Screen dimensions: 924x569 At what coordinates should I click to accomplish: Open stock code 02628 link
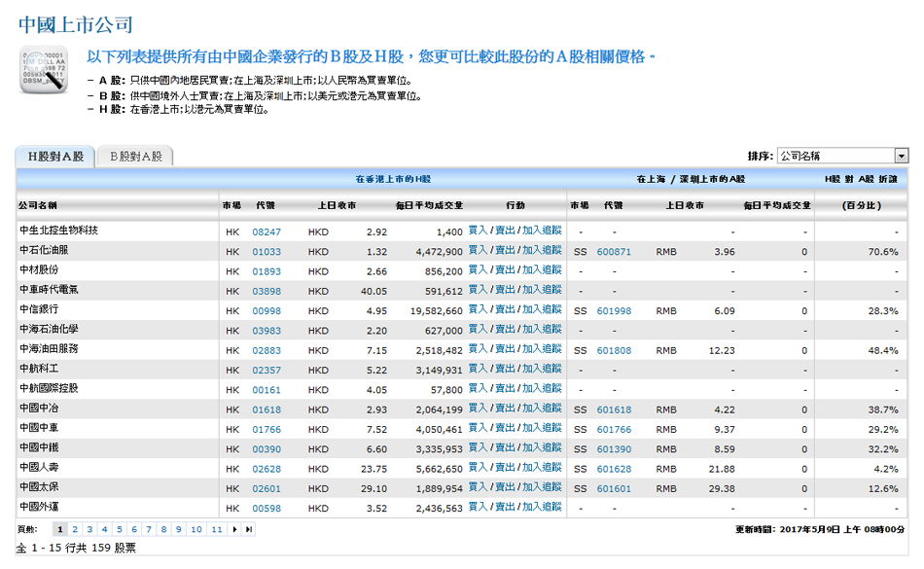tap(267, 469)
